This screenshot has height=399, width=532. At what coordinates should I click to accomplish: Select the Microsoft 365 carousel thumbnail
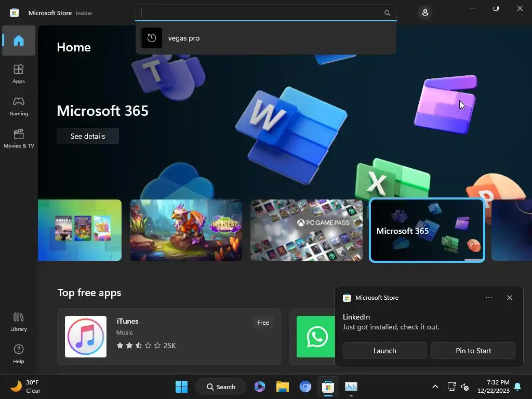coord(427,230)
